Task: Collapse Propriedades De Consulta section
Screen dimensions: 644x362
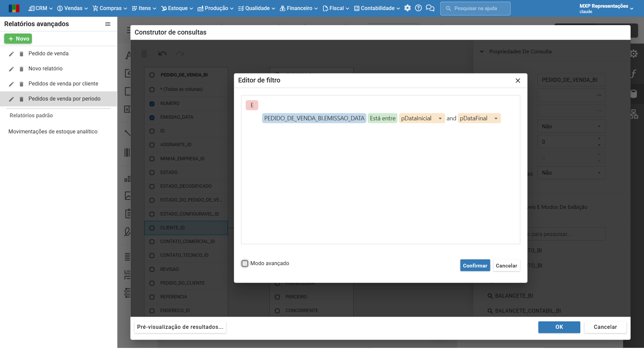Action: [x=482, y=52]
